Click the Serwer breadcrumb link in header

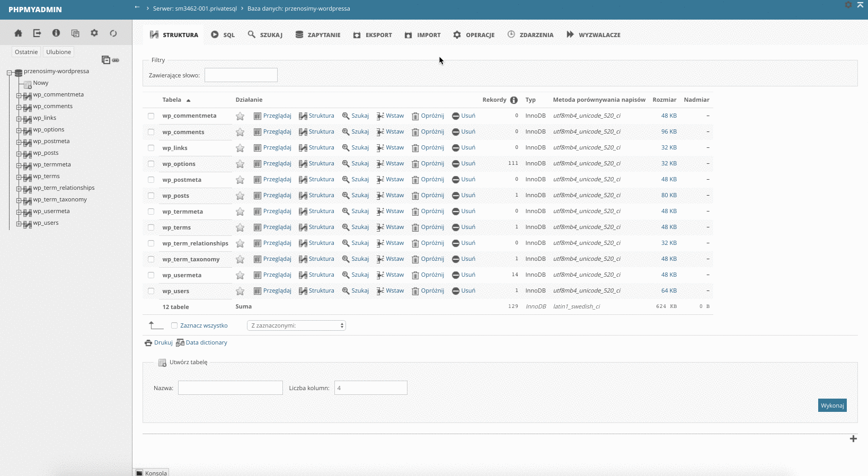pyautogui.click(x=195, y=8)
